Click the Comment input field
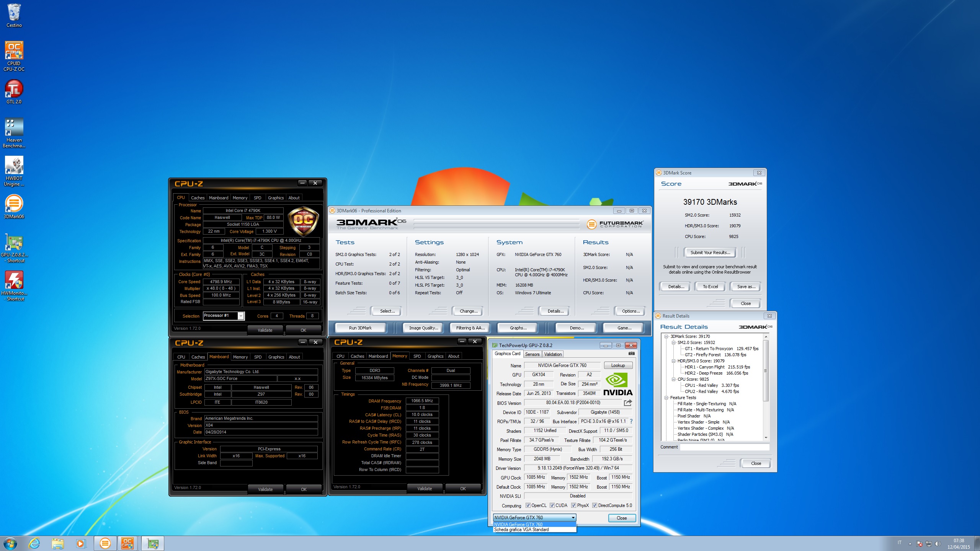Screen dimensions: 980x551 tap(725, 447)
